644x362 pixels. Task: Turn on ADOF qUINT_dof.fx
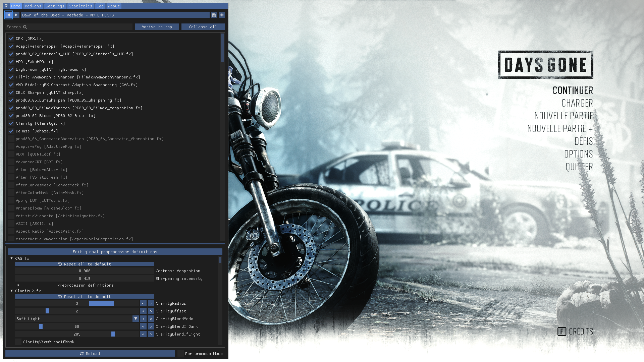[x=11, y=154]
